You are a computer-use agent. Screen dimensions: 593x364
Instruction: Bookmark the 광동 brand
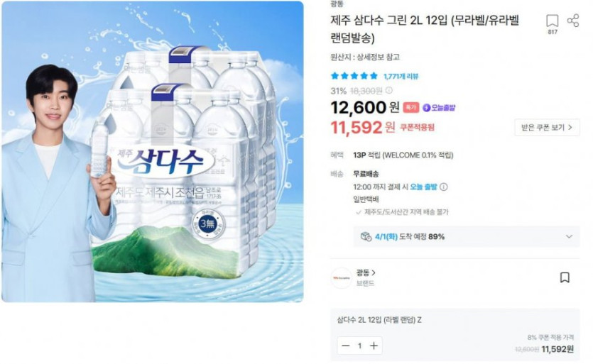(565, 277)
